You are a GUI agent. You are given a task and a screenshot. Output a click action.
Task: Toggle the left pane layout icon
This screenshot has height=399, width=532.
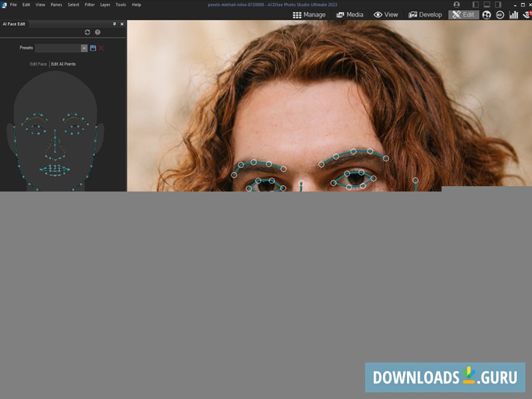point(475,5)
